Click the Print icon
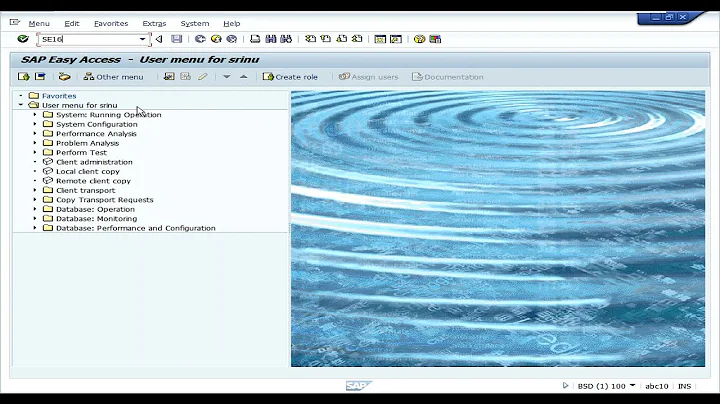Screen dimensions: 720x404 pos(255,39)
